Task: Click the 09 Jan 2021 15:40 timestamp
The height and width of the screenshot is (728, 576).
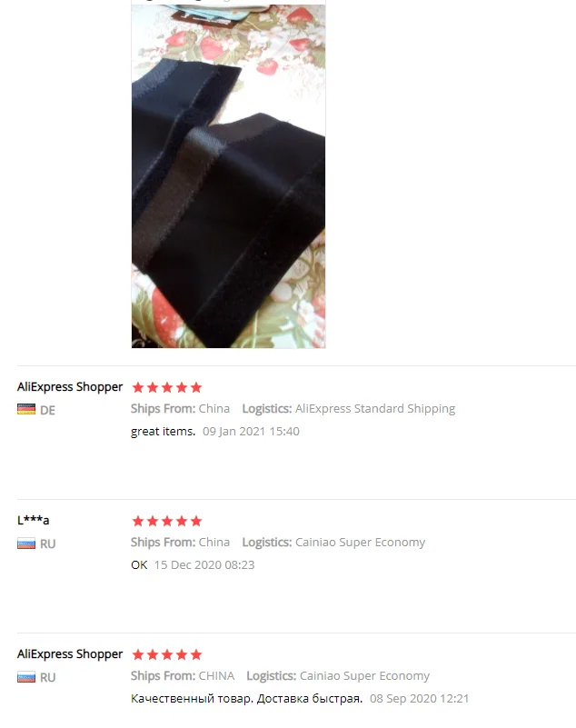Action: tap(251, 432)
